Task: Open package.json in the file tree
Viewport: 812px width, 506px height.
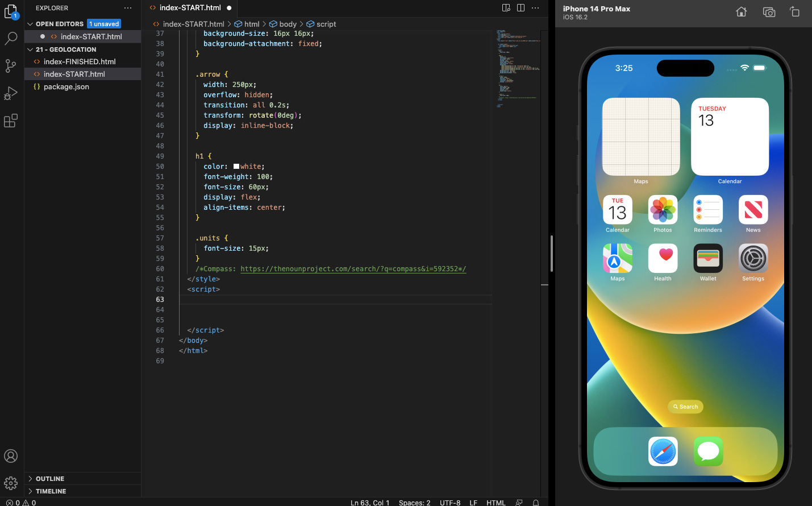Action: [x=82, y=86]
